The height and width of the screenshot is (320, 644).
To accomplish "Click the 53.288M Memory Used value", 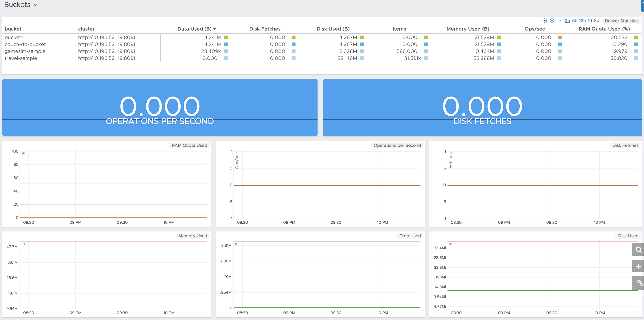I will point(483,59).
